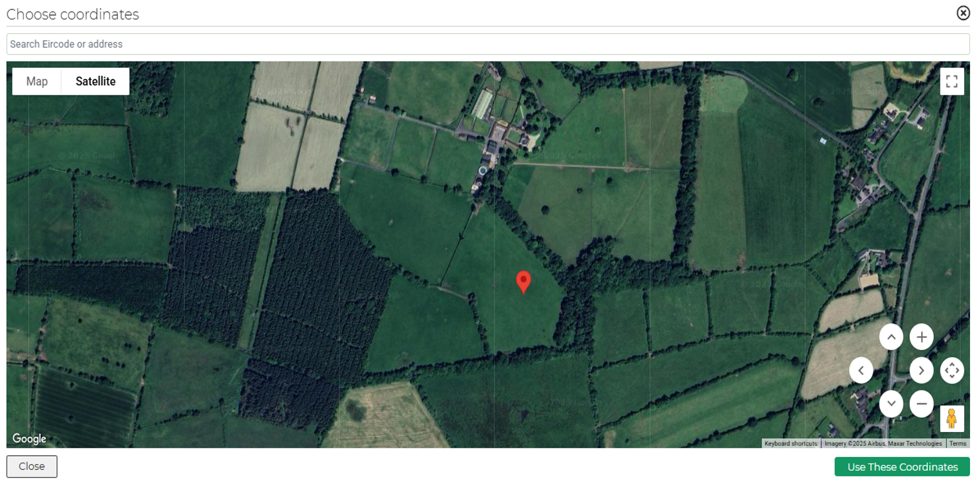Select the Street View pegman
980x484 pixels.
951,419
